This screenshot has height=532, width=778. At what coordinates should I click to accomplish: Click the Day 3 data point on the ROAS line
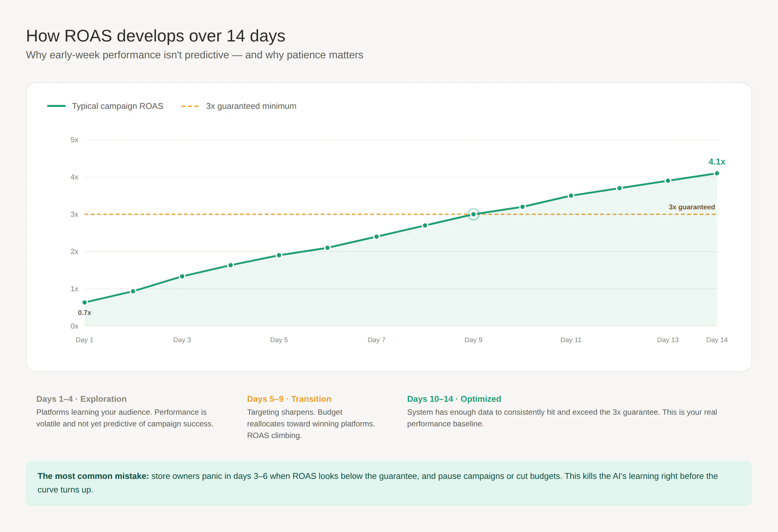(x=182, y=276)
